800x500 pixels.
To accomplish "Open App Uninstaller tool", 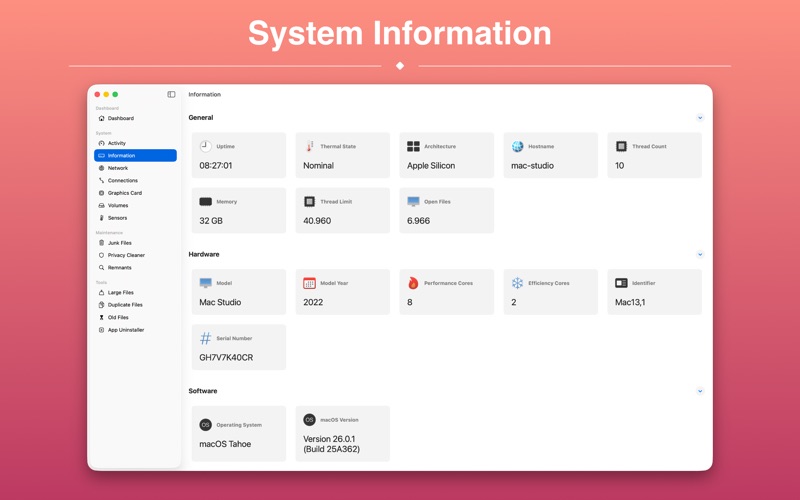I will tap(135, 330).
